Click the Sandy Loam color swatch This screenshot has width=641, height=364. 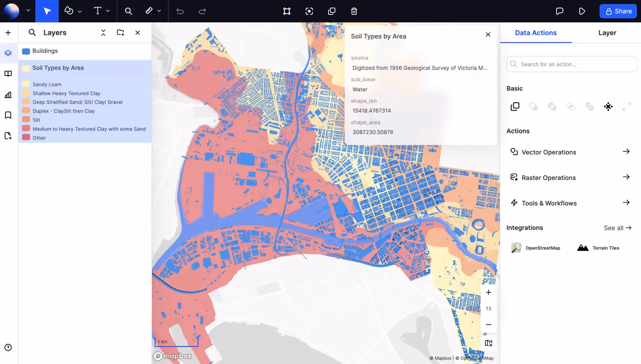tap(25, 84)
